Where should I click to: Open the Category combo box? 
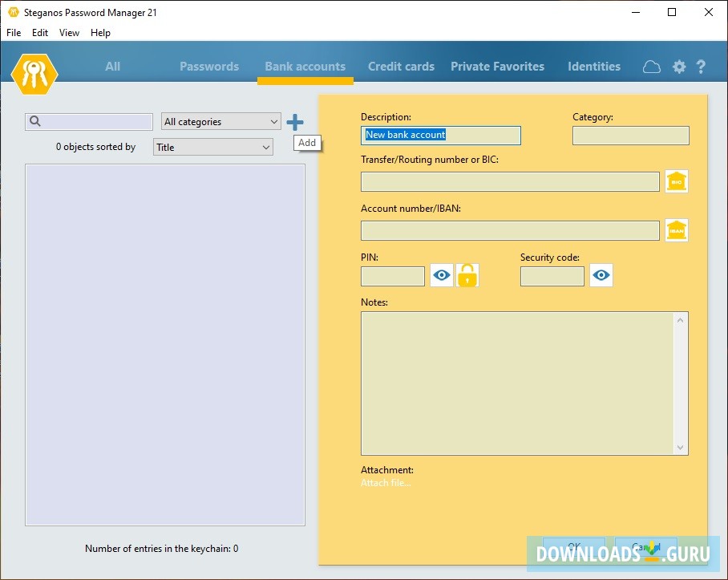[x=630, y=136]
